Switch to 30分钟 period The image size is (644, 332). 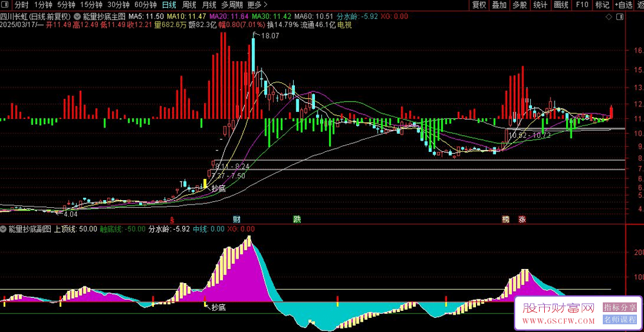(118, 5)
